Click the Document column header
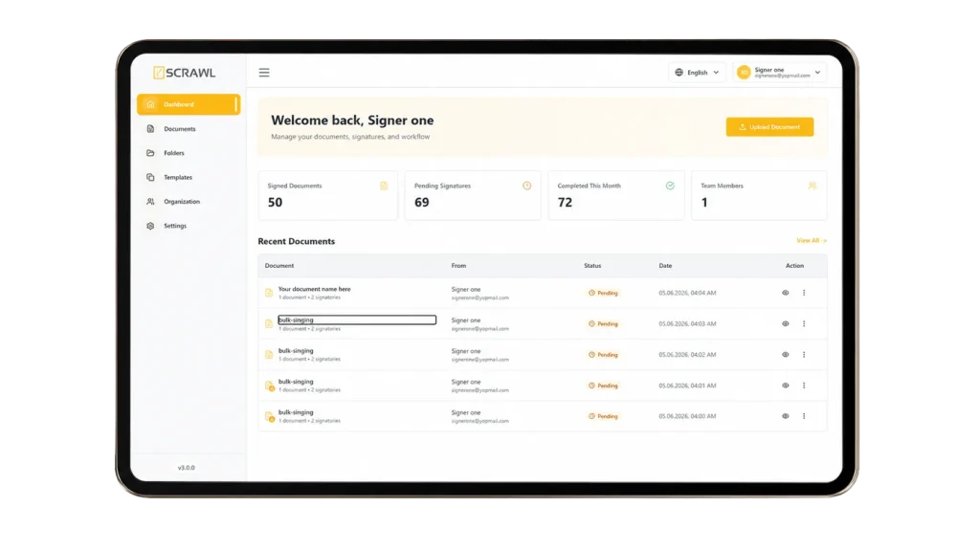The height and width of the screenshot is (551, 980). 279,266
